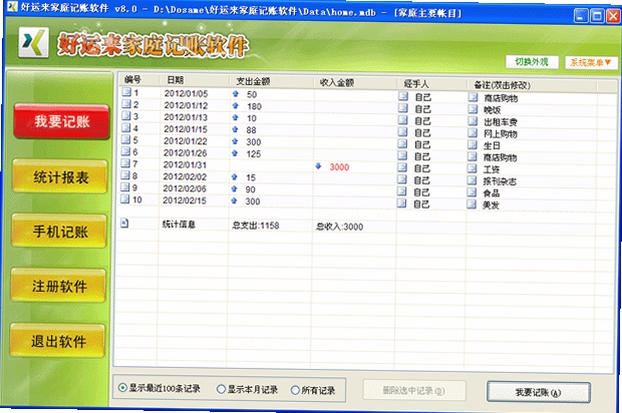Click the expense arrow icon beside 50
This screenshot has width=622, height=413.
pyautogui.click(x=236, y=94)
